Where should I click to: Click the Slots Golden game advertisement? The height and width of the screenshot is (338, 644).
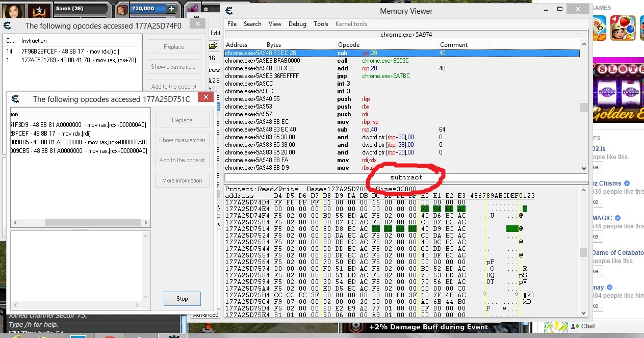(x=617, y=92)
